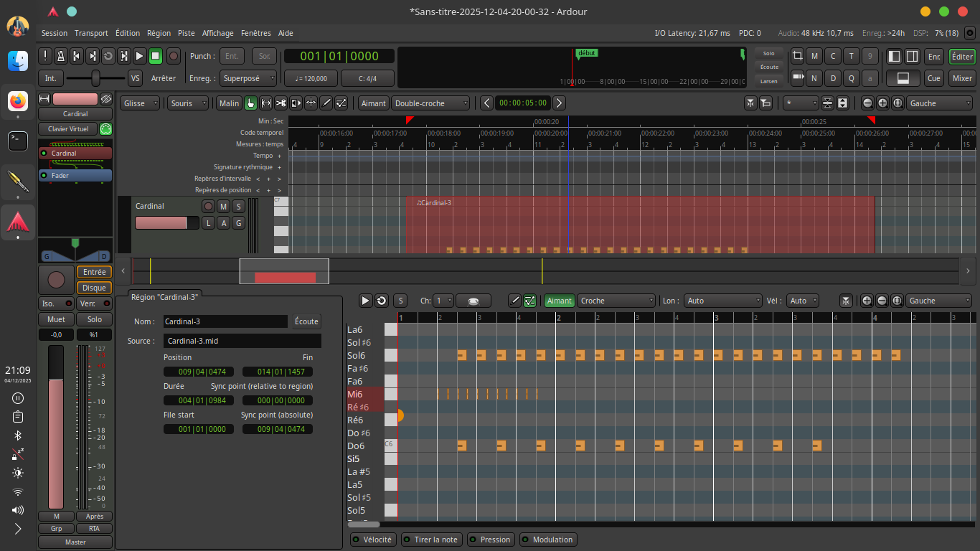Screen dimensions: 980x551
Task: Open the Superposé record mode dropdown
Action: click(248, 78)
